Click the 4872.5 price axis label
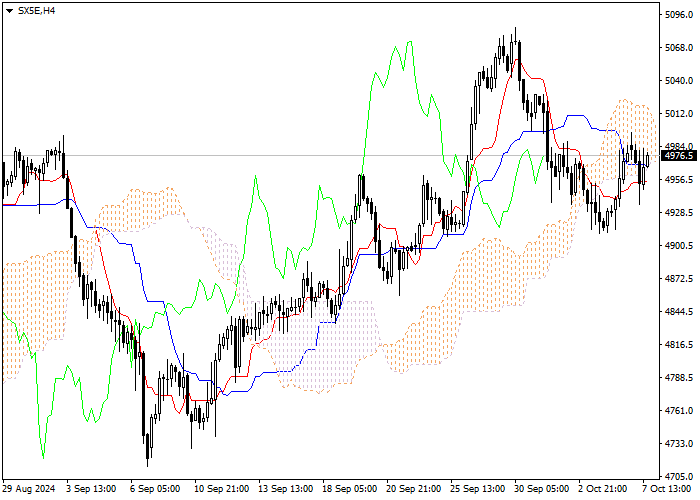 tap(679, 279)
